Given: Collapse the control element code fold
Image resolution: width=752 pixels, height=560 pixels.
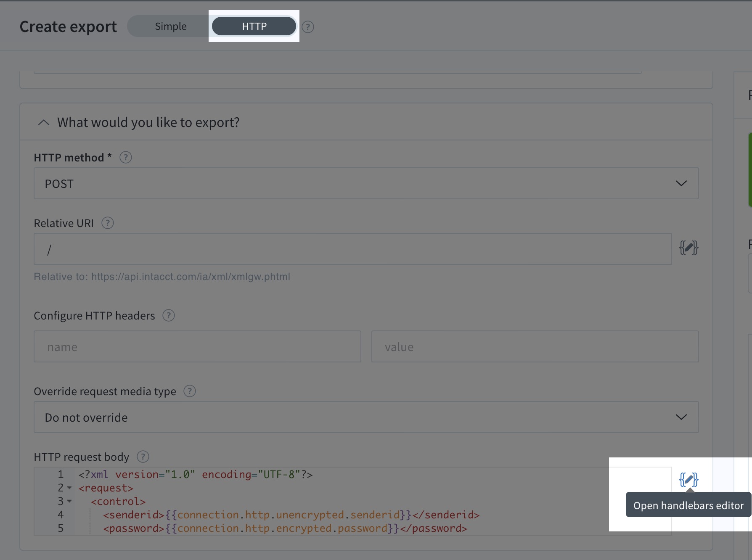Looking at the screenshot, I should (x=70, y=502).
